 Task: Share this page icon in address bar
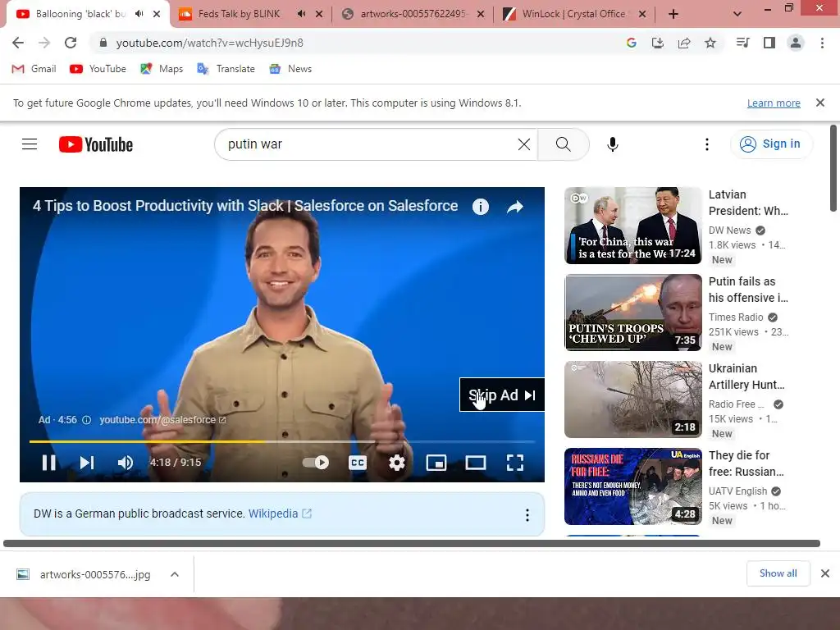pyautogui.click(x=684, y=43)
